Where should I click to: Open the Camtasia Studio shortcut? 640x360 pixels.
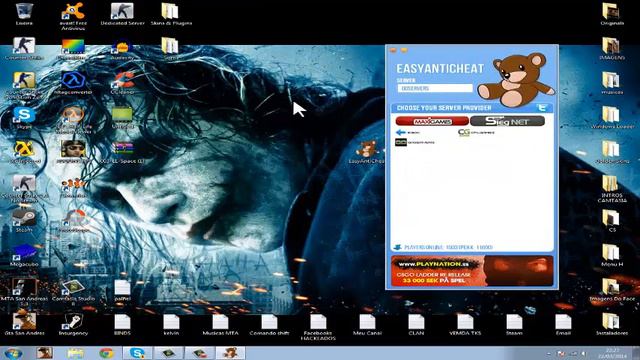click(73, 291)
